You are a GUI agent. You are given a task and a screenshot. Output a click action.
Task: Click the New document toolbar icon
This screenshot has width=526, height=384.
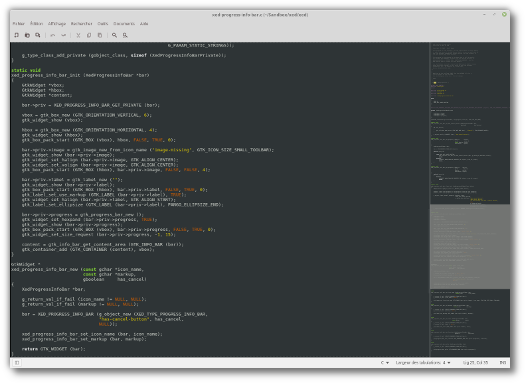pyautogui.click(x=16, y=35)
